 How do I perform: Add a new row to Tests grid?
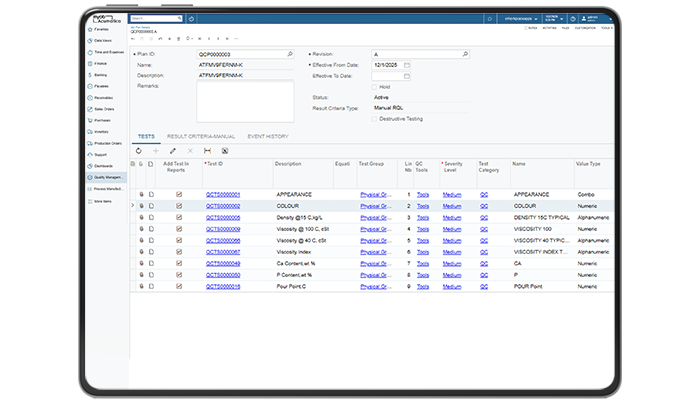pos(155,151)
